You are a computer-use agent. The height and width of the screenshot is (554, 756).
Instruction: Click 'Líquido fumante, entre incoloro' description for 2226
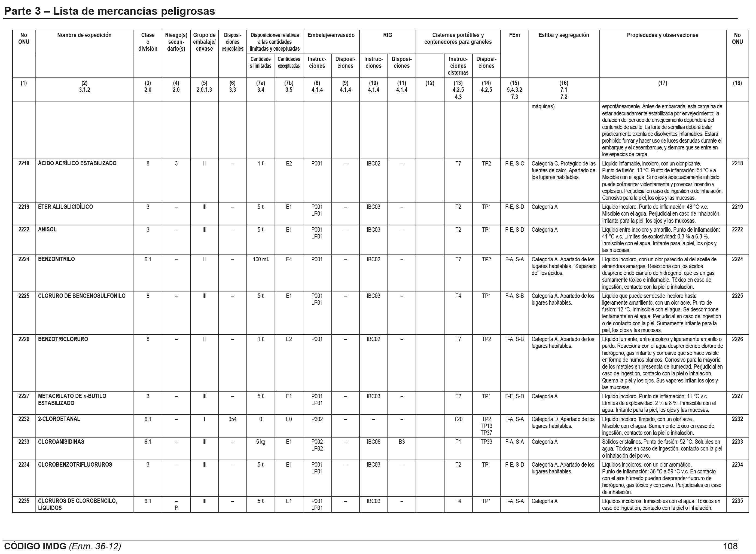662,363
